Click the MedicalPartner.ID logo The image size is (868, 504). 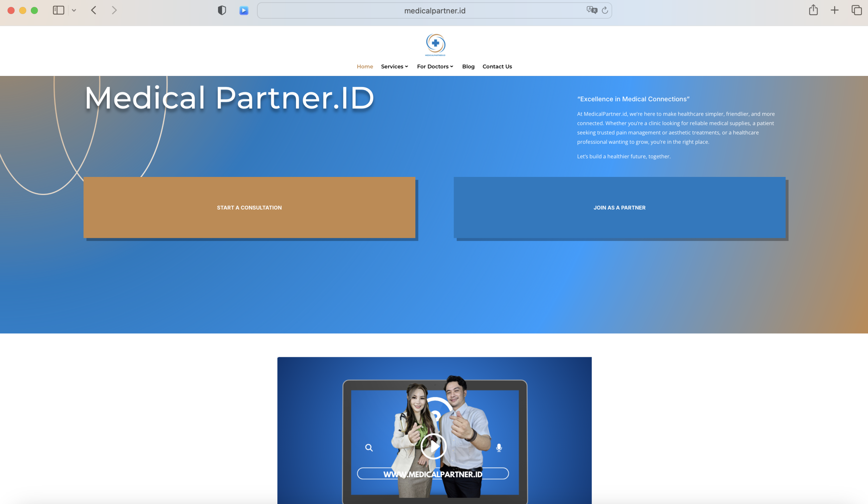point(435,45)
